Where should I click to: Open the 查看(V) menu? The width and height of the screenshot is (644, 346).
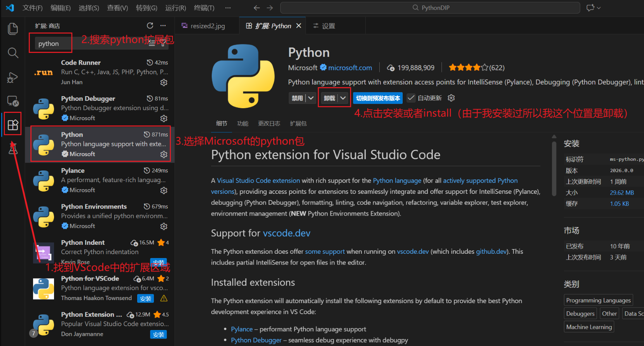pyautogui.click(x=117, y=8)
